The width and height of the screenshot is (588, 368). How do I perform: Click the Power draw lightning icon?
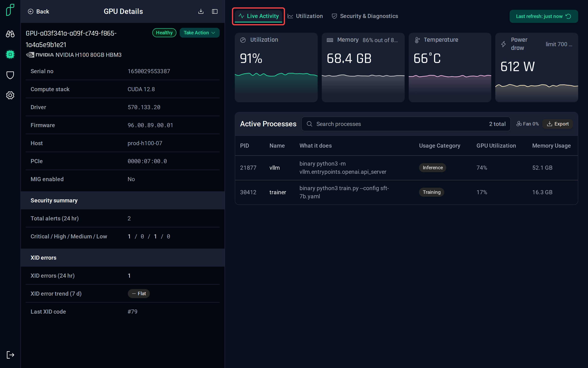coord(504,44)
